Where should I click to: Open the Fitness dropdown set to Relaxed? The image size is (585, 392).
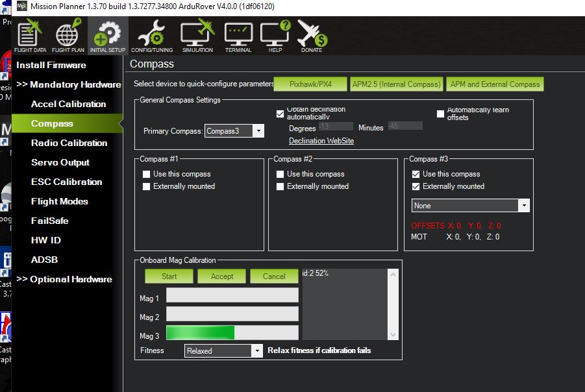[223, 351]
